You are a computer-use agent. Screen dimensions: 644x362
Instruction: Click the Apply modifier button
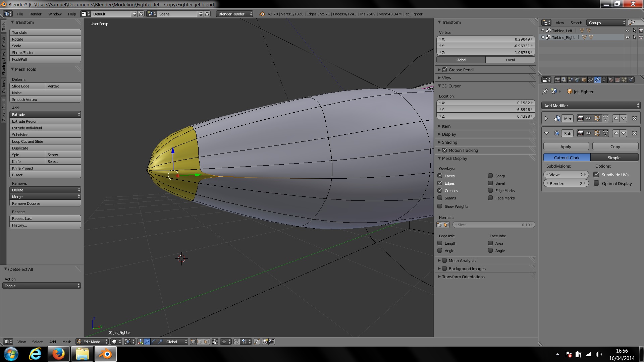click(566, 146)
